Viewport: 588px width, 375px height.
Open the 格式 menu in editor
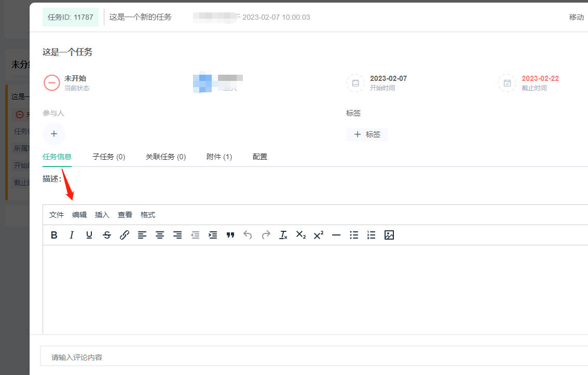(x=148, y=215)
